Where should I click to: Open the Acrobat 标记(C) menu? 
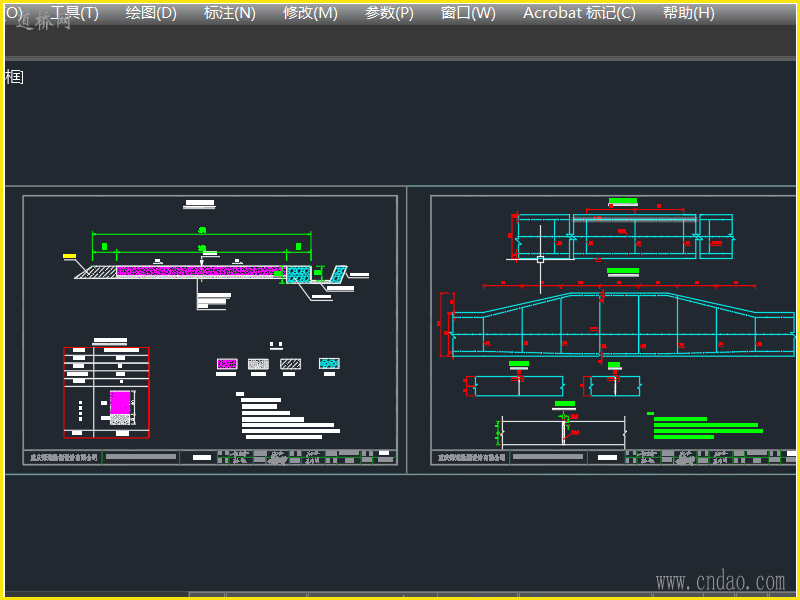click(579, 13)
